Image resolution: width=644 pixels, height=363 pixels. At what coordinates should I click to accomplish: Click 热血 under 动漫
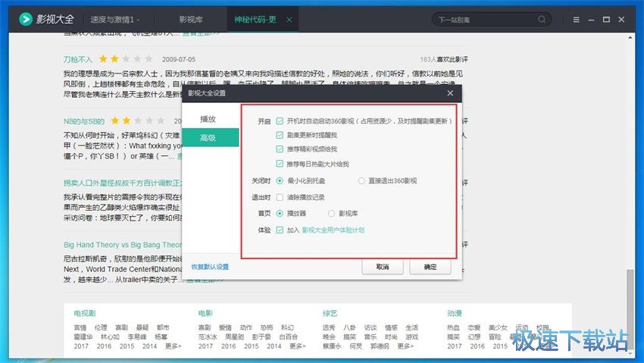(x=453, y=327)
